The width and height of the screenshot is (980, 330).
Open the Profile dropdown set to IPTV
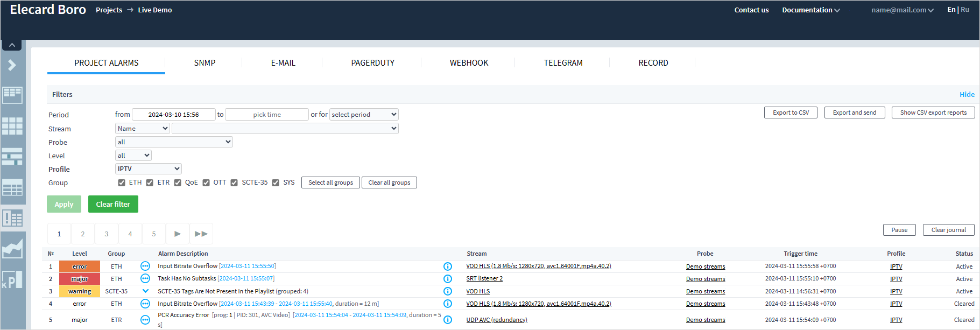point(149,169)
